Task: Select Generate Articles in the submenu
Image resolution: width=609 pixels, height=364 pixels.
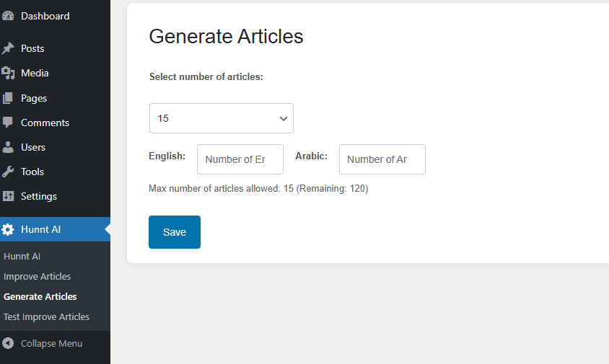Action: pyautogui.click(x=40, y=296)
